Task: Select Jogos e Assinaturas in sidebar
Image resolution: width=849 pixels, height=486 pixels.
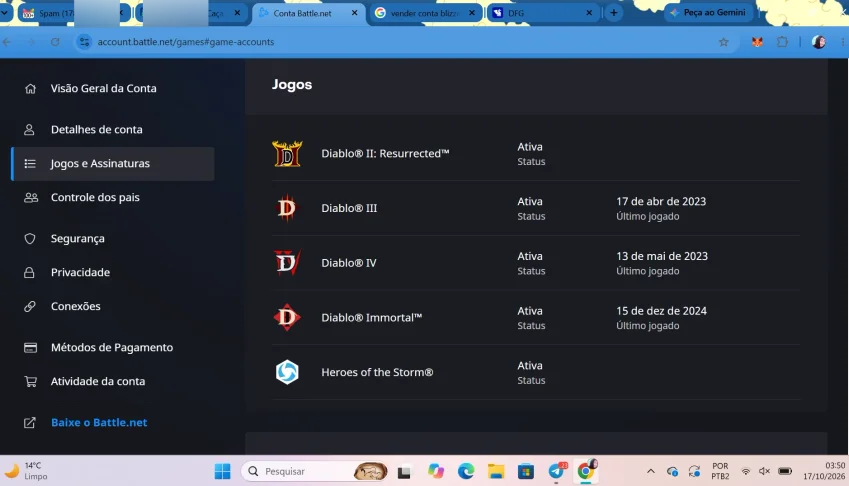Action: pyautogui.click(x=113, y=163)
